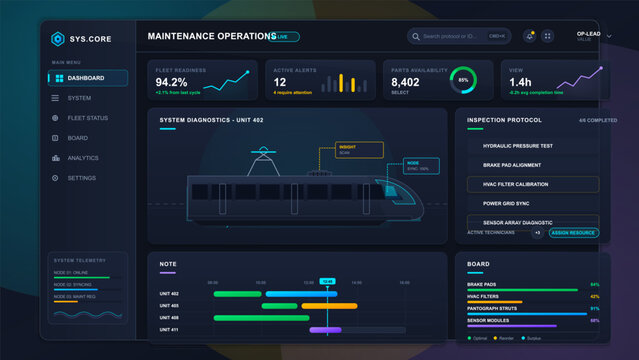The width and height of the screenshot is (639, 360).
Task: Open notifications with the bell icon
Action: (x=529, y=36)
